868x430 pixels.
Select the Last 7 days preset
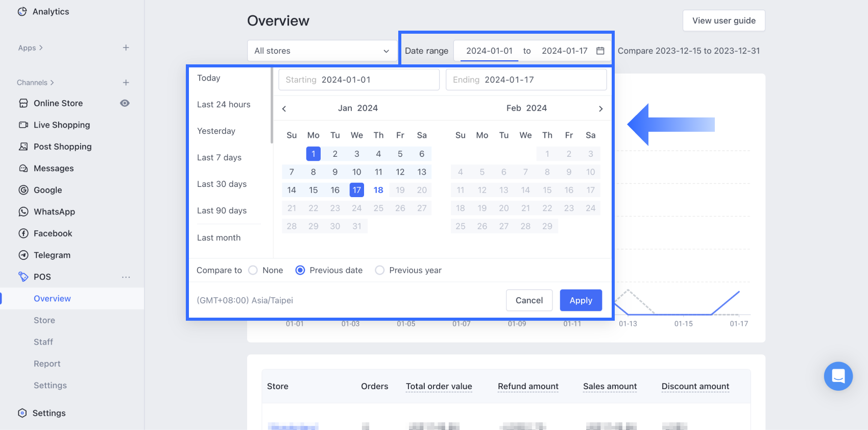pos(219,157)
